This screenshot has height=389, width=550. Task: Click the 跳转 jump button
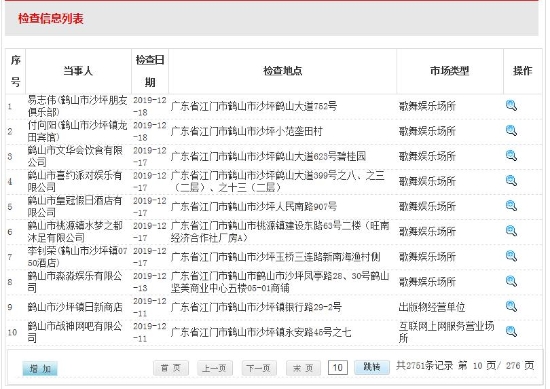[x=372, y=367]
